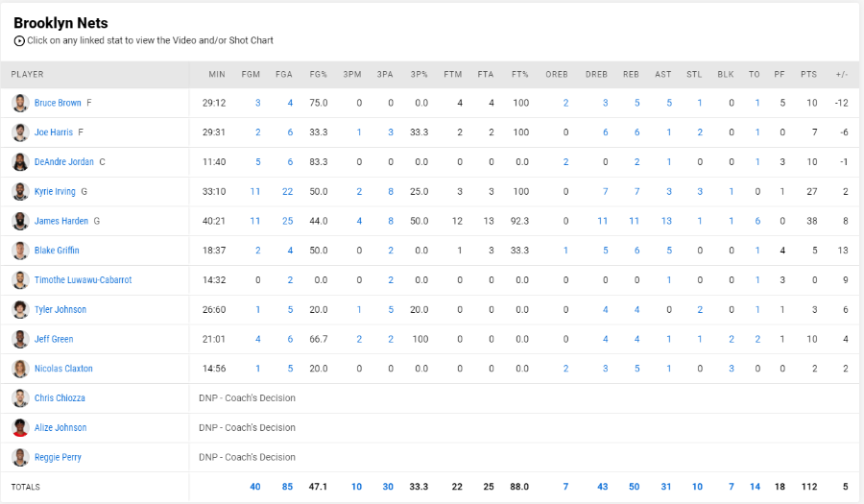View Kyrie Irving's 11 field goals made
864x504 pixels.
tap(255, 192)
